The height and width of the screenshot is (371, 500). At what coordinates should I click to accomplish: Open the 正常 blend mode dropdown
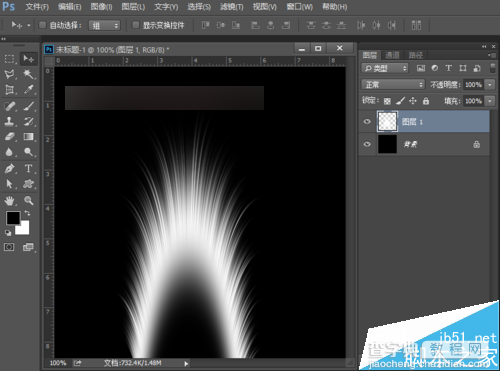[393, 85]
